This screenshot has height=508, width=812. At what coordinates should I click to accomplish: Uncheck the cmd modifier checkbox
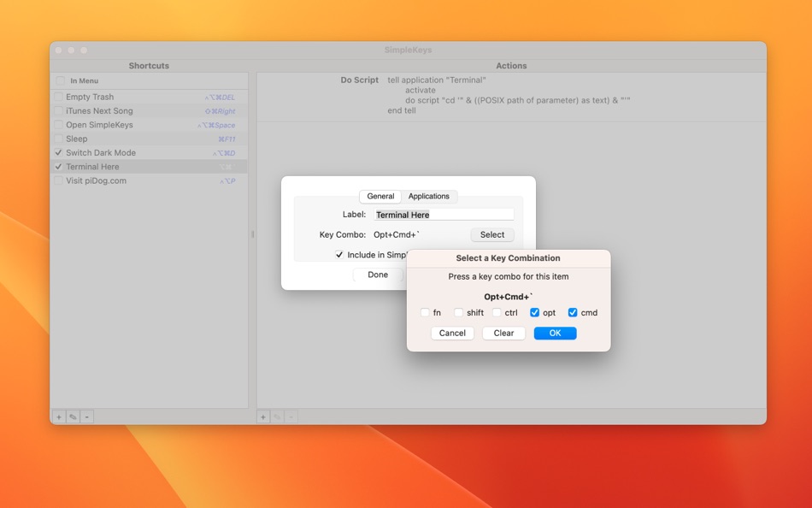tap(573, 312)
